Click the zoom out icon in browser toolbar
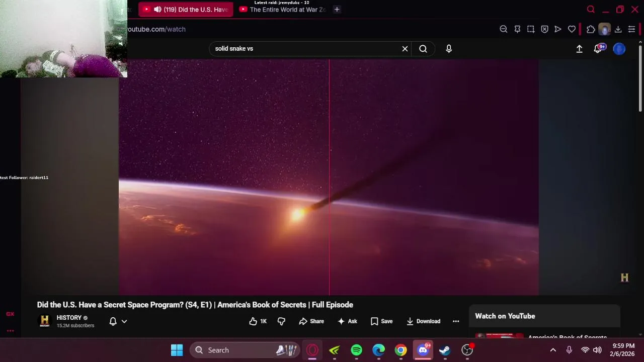The height and width of the screenshot is (362, 644). (x=503, y=29)
